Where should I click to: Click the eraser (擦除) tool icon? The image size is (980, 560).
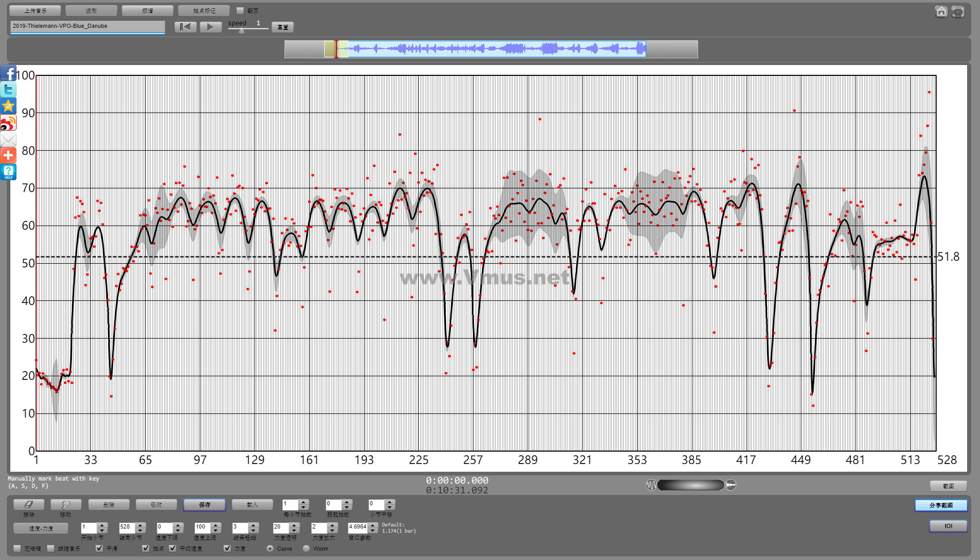(28, 504)
